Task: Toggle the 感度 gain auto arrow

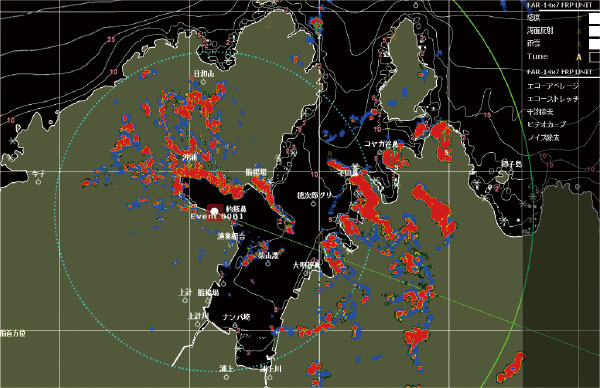Action: tap(579, 18)
